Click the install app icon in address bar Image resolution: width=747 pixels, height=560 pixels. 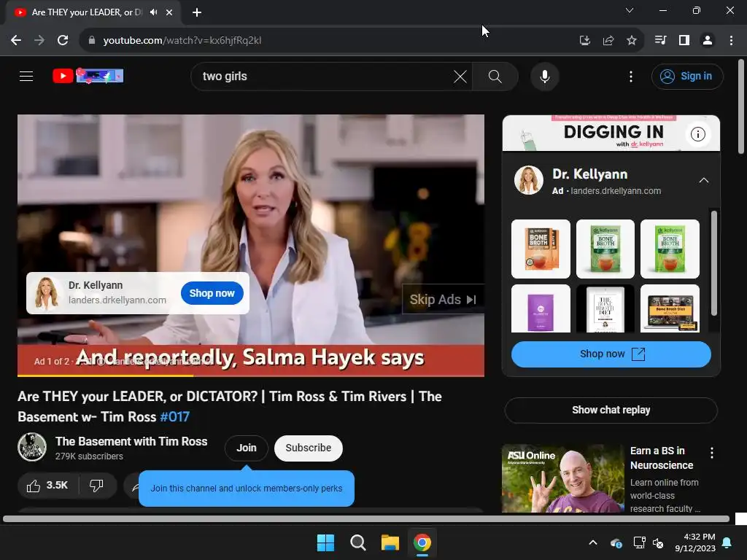[x=584, y=41]
